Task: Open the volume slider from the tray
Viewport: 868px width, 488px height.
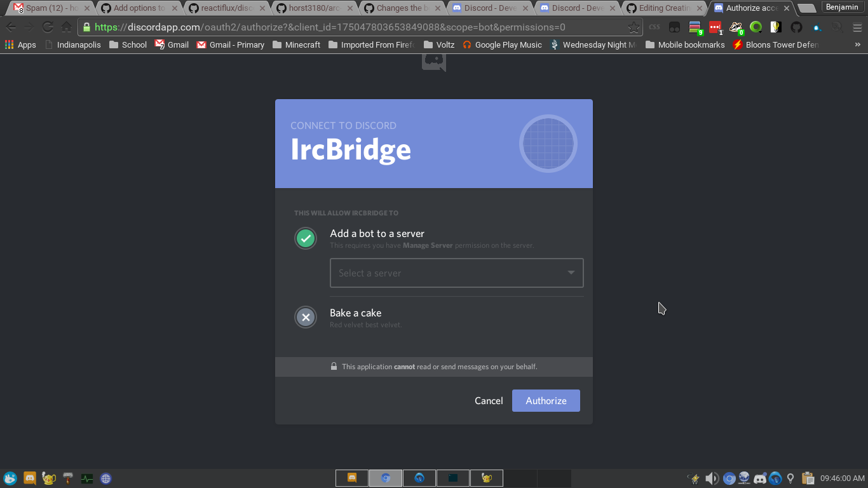Action: (x=712, y=478)
